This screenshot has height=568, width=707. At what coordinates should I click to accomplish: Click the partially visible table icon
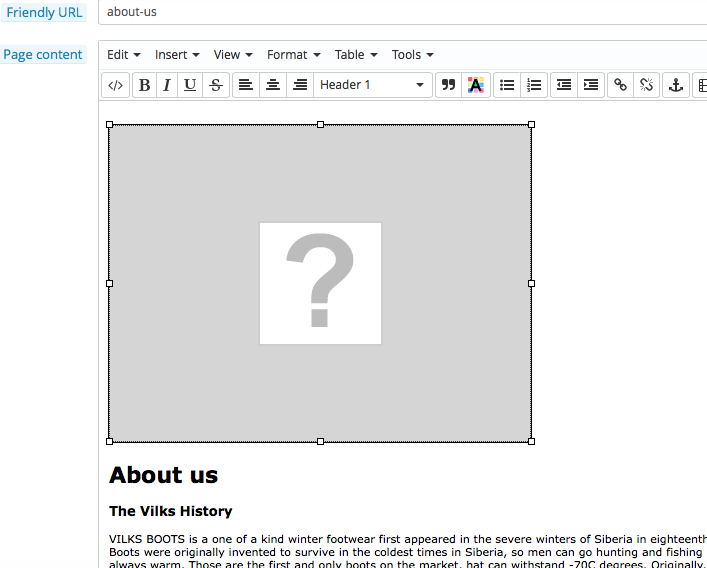[x=700, y=85]
